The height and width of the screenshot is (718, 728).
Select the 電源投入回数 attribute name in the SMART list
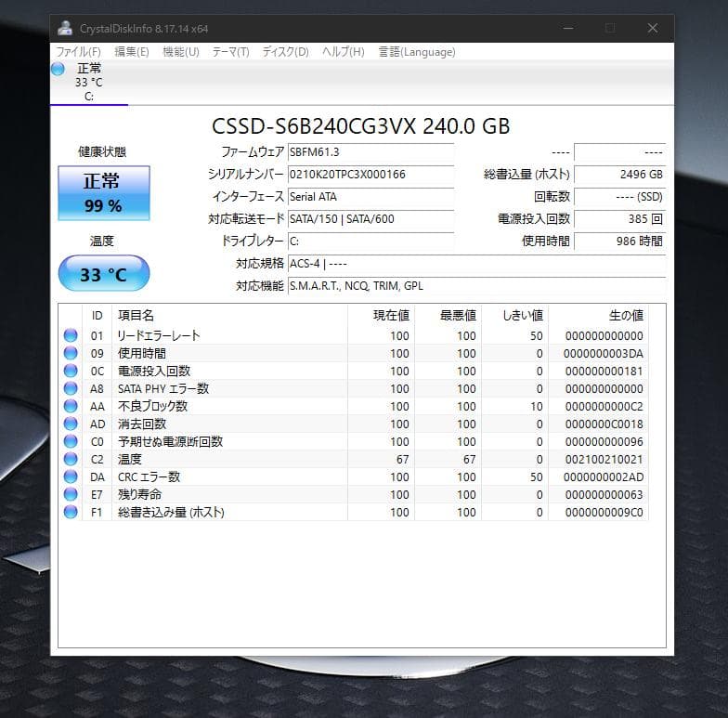(x=154, y=371)
